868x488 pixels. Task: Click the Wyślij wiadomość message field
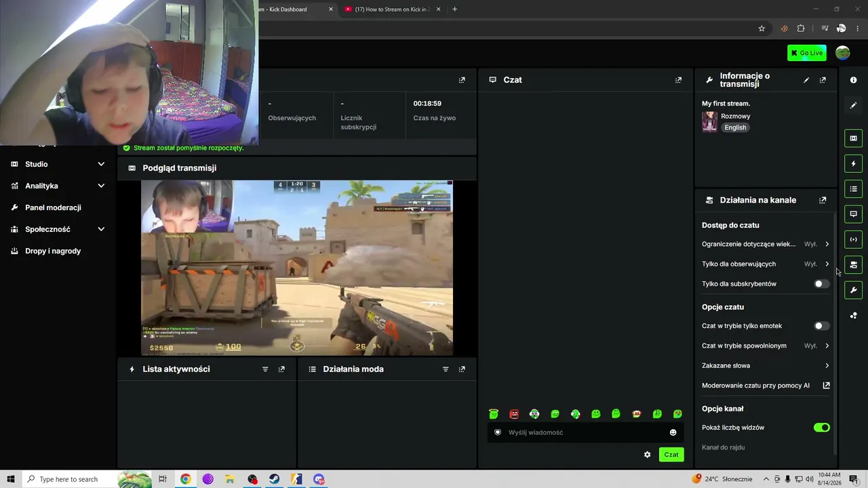point(585,432)
